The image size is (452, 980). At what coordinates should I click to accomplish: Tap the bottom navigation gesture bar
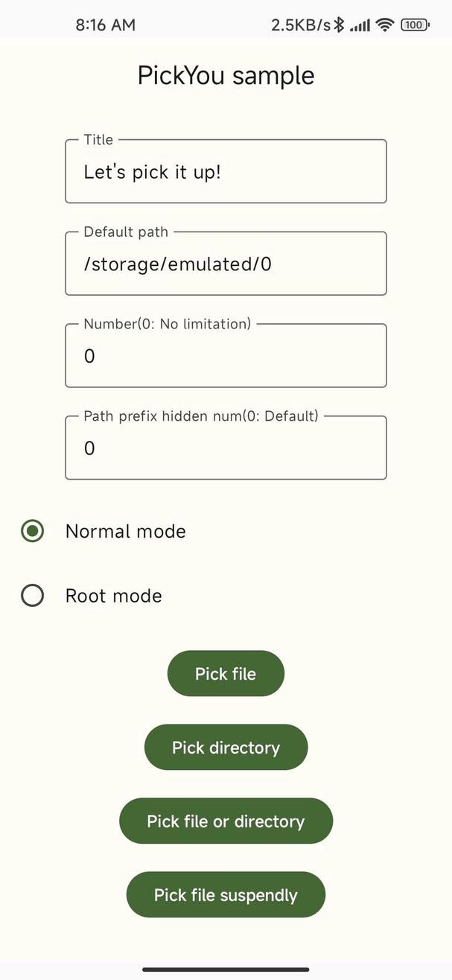(226, 969)
